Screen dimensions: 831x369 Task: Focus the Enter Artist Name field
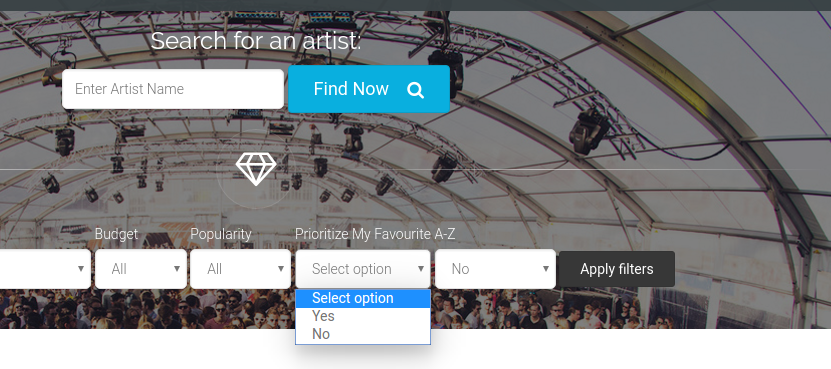click(173, 89)
